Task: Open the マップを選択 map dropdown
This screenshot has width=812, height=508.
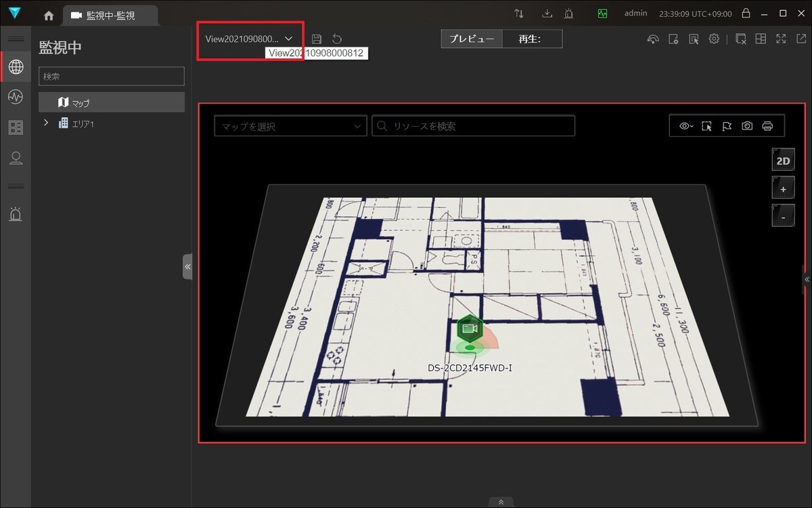Action: point(290,126)
